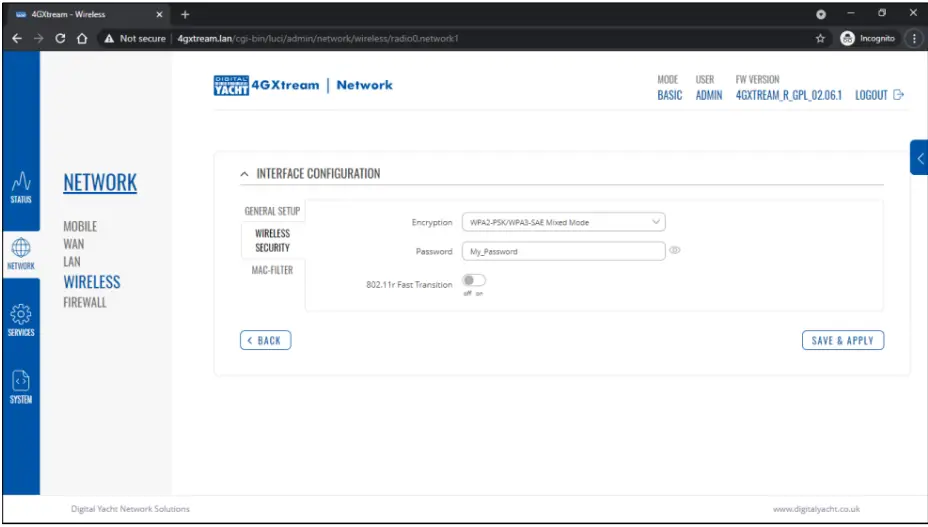The height and width of the screenshot is (527, 928).
Task: Log out using the Logout link
Action: 879,95
